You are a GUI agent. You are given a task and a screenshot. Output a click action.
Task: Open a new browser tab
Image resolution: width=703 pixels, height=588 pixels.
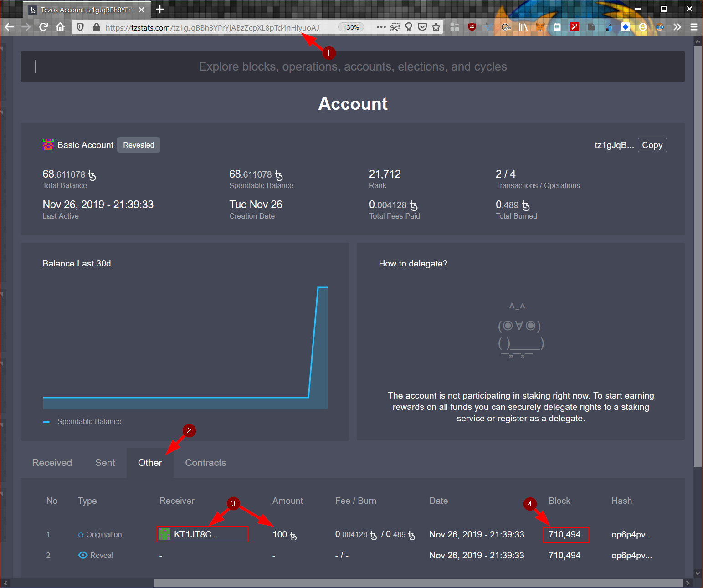pos(160,9)
